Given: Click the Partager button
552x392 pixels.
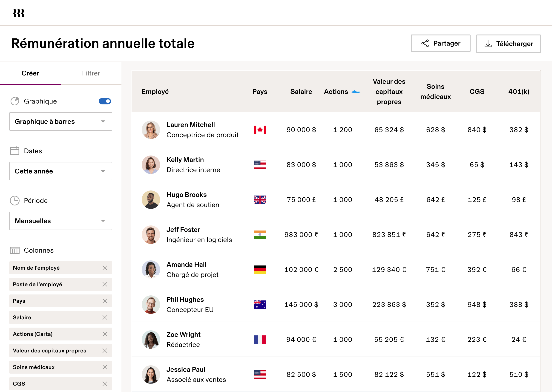Looking at the screenshot, I should 440,43.
